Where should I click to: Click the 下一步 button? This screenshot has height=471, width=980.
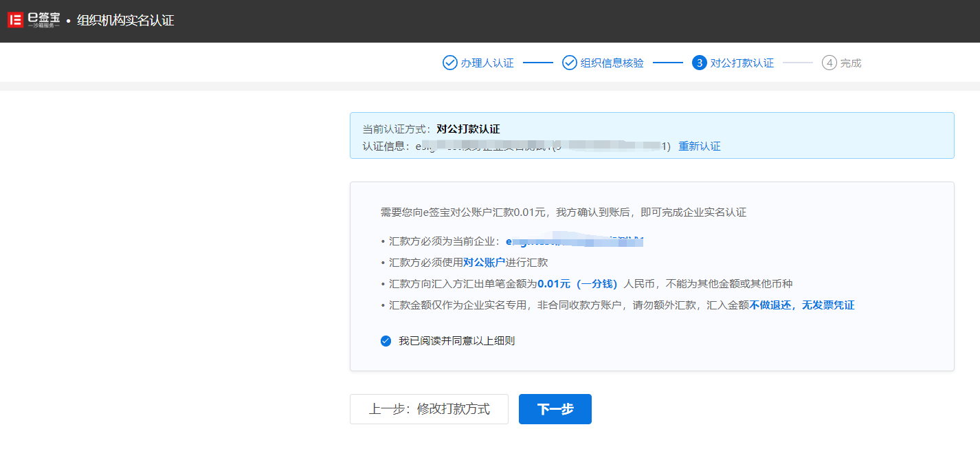pyautogui.click(x=555, y=409)
